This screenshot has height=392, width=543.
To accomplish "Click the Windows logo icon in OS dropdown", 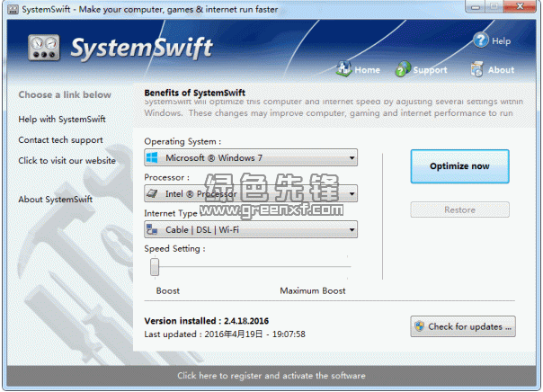I will click(152, 157).
